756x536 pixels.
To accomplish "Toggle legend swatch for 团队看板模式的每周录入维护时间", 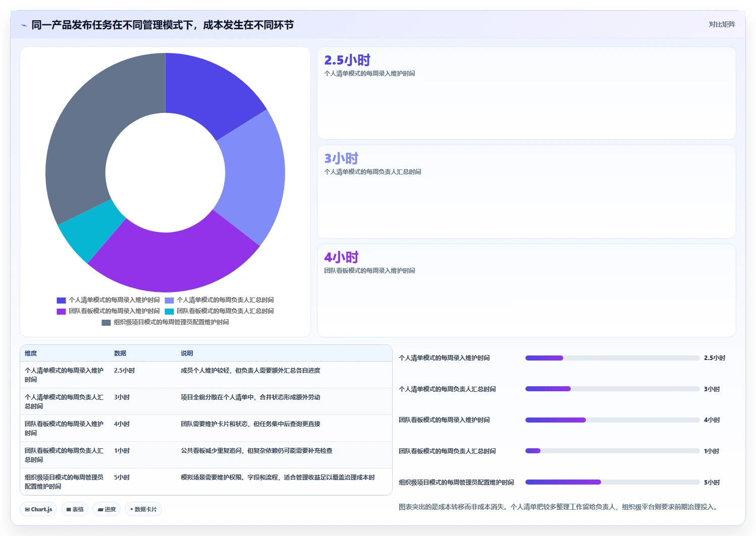I will [x=61, y=311].
